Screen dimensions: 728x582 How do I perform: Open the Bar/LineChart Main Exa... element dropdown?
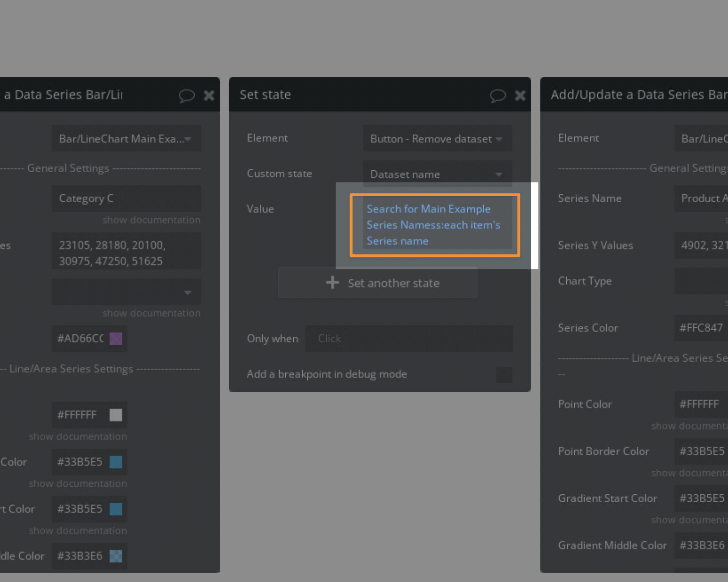coord(126,139)
